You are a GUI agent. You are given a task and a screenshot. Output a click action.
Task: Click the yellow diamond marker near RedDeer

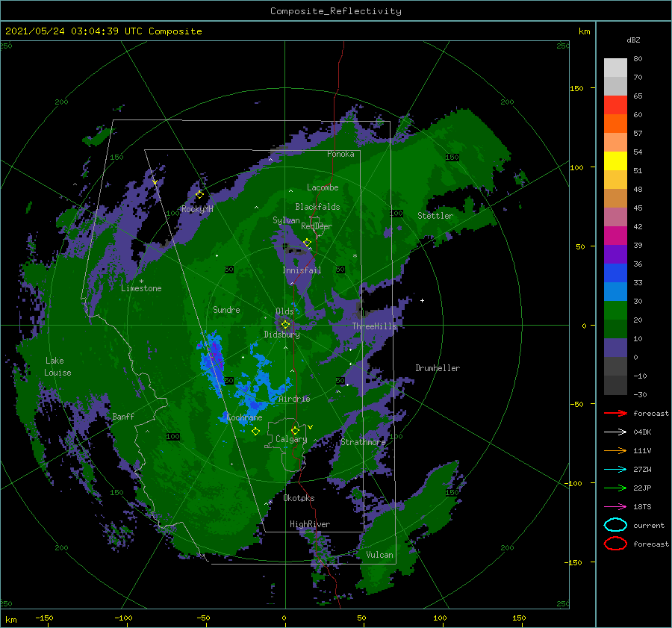307,243
